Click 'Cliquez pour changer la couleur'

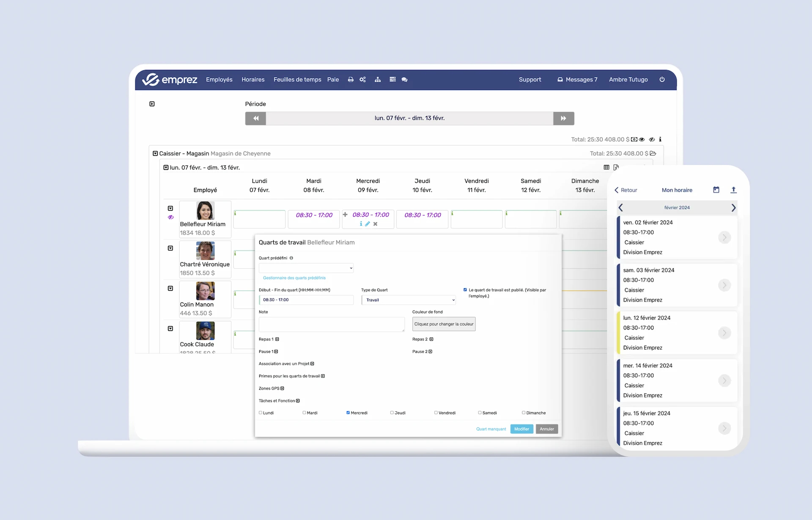pos(444,324)
